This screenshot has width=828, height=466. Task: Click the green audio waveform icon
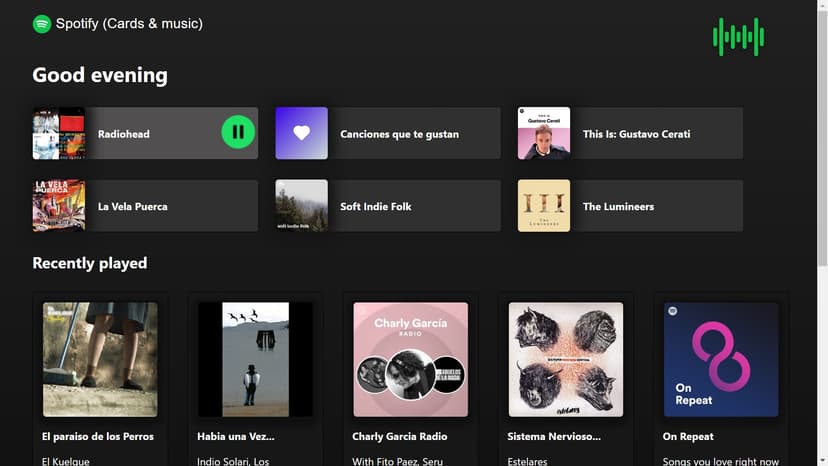pos(738,37)
